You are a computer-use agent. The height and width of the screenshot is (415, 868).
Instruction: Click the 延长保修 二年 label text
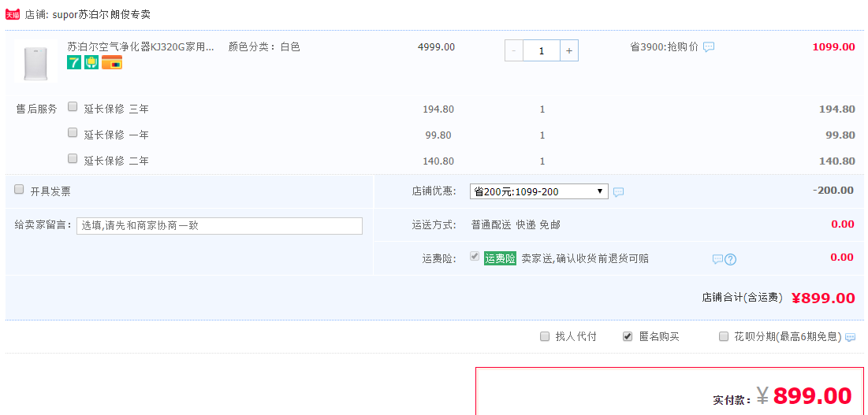point(116,161)
